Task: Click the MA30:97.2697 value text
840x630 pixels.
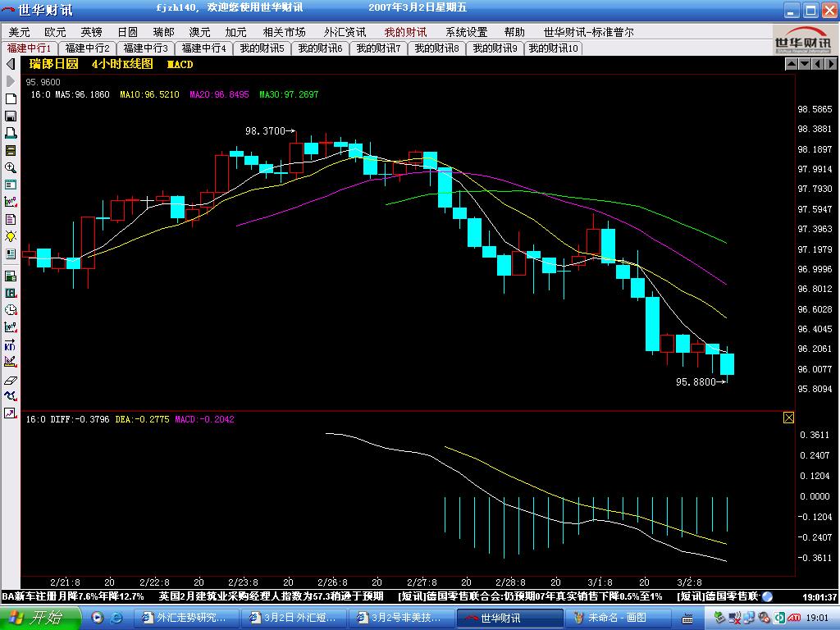Action: (x=289, y=94)
